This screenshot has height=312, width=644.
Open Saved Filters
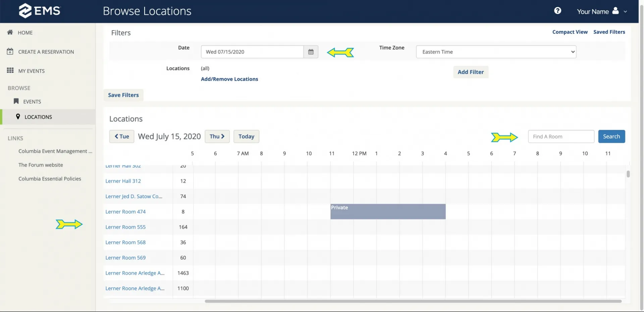coord(609,32)
